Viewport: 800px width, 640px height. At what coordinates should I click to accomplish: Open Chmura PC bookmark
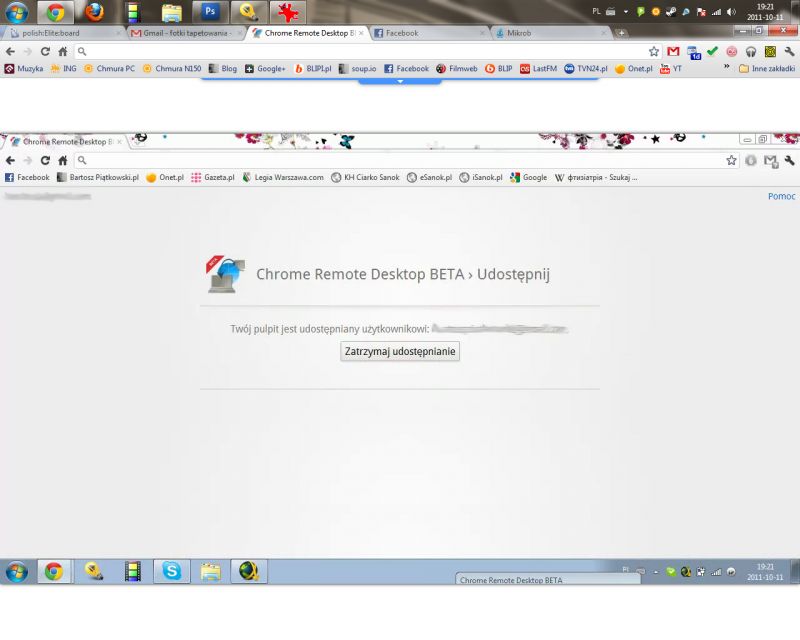click(109, 68)
